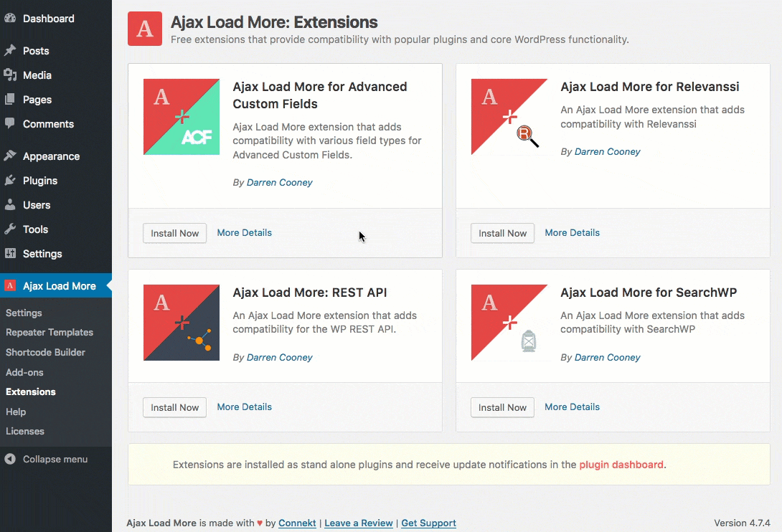Click the Posts pushpin icon
This screenshot has width=782, height=532.
coord(10,50)
